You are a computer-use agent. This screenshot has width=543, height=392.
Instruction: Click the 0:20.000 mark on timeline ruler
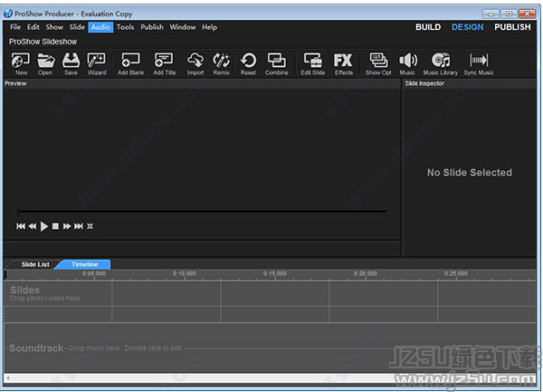(366, 273)
